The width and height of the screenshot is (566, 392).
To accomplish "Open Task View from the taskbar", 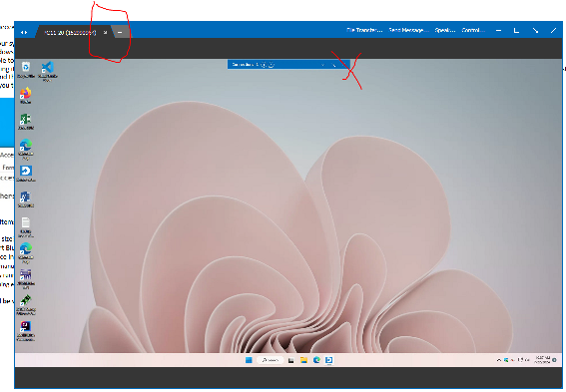I will (290, 360).
